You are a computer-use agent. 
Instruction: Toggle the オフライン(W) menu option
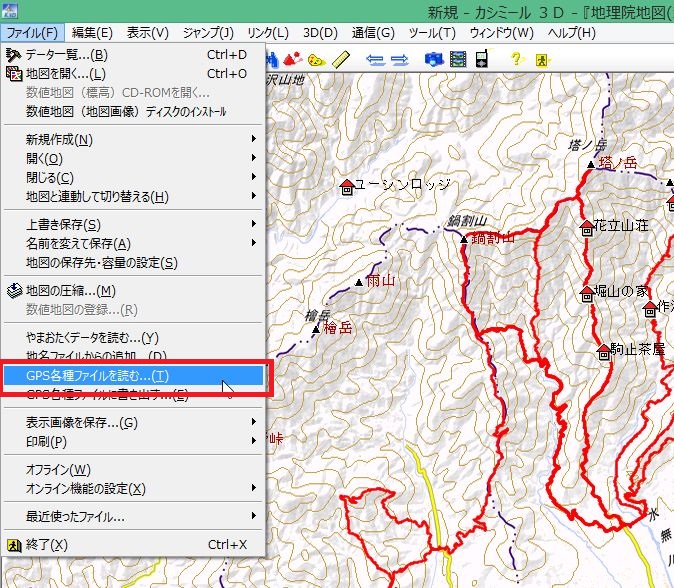[133, 469]
